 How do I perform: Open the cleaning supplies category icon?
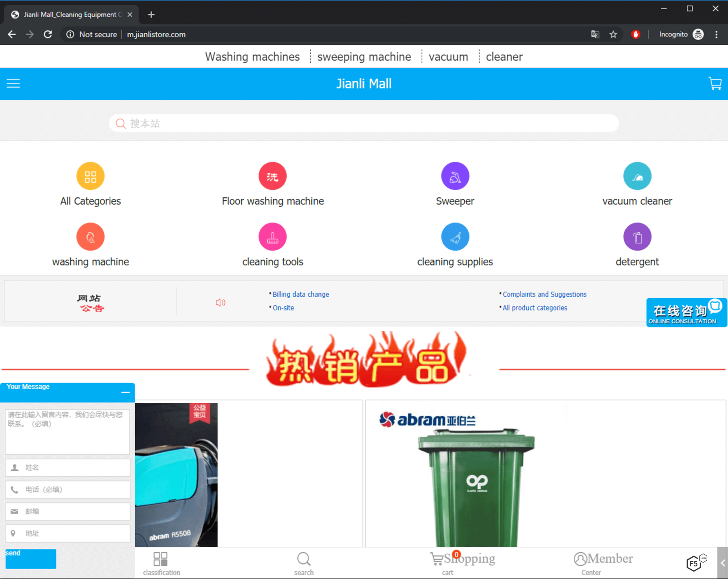click(455, 237)
